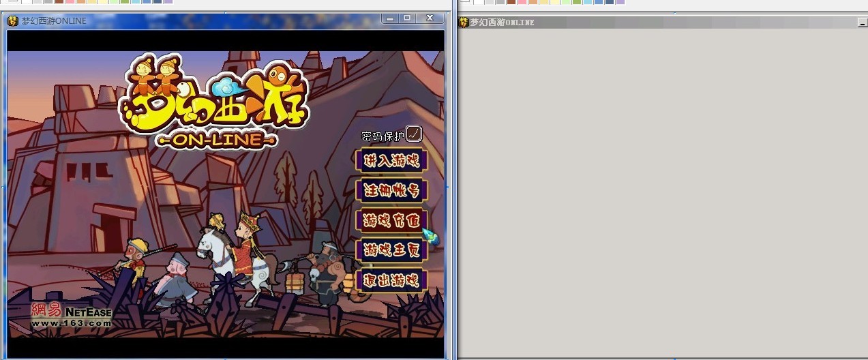This screenshot has width=868, height=360.
Task: Click the 进入游戏 button
Action: (391, 161)
